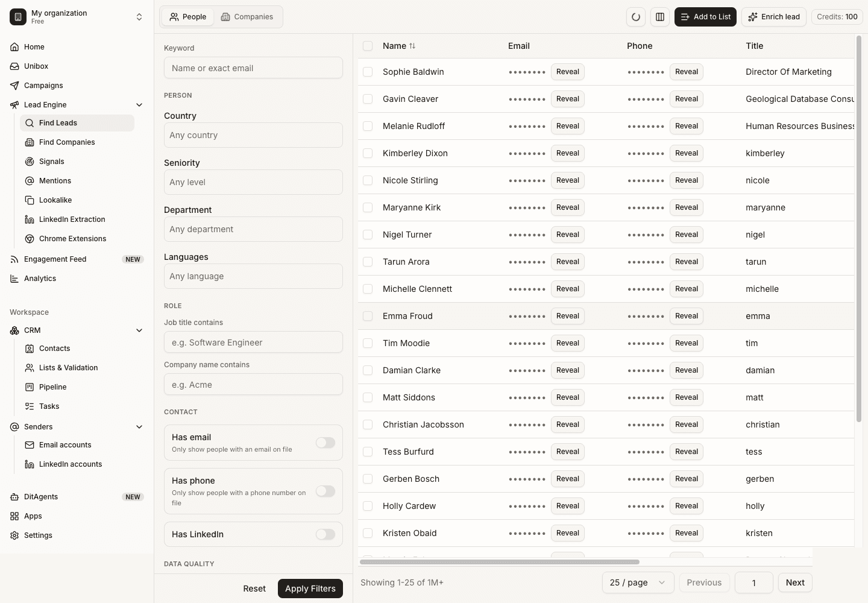The height and width of the screenshot is (603, 868).
Task: Select Holly Cardew's row checkbox
Action: click(x=368, y=506)
